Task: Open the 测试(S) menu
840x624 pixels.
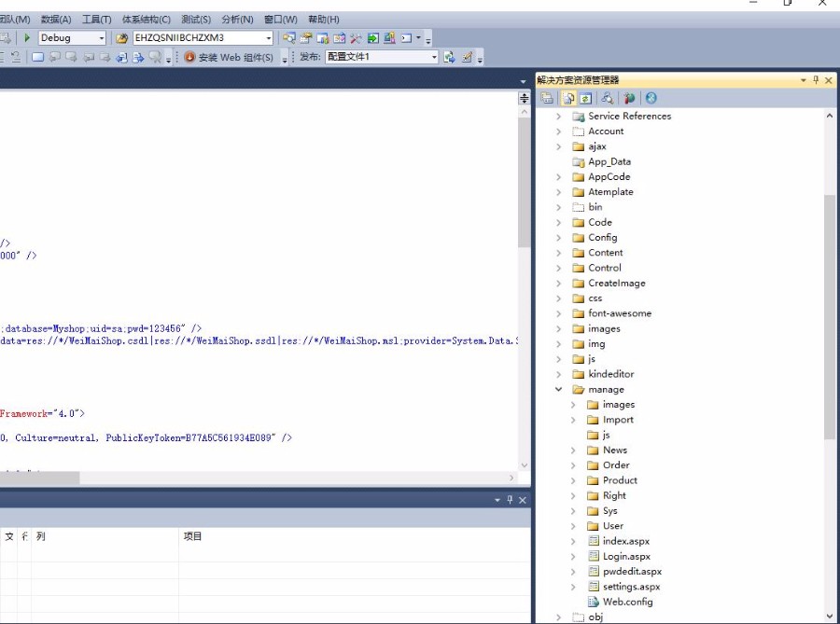Action: (196, 20)
